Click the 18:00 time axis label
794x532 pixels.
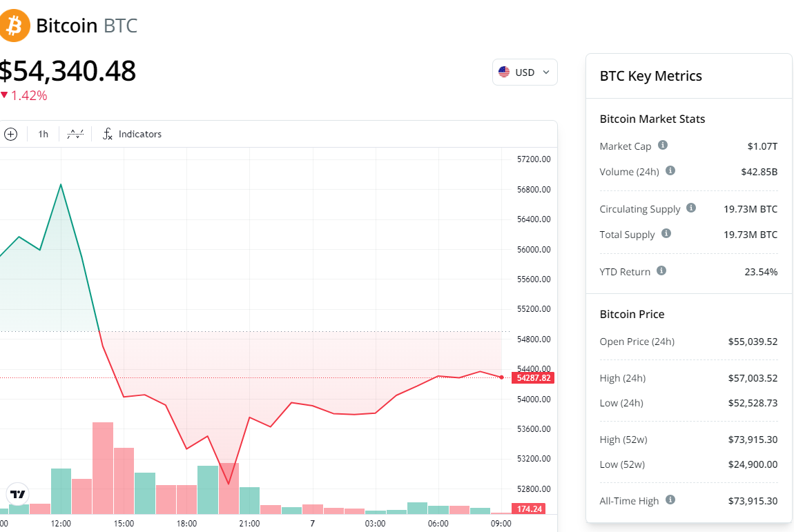click(x=186, y=524)
